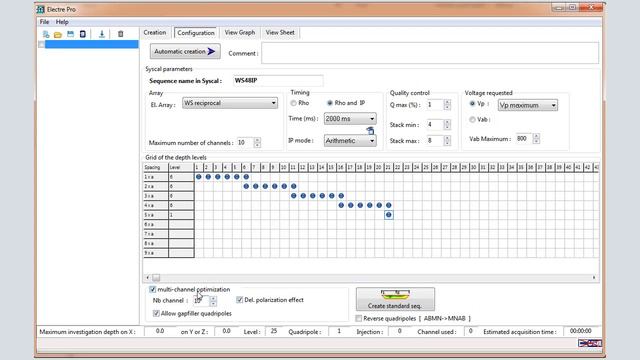Viewport: 640px width, 360px height.
Task: Delete item using the trash can icon
Action: pos(120,34)
